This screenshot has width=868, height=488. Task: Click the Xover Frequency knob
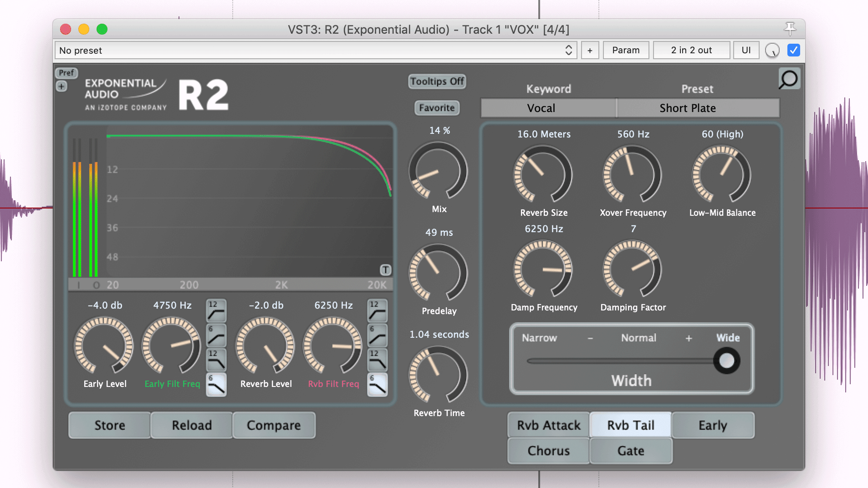tap(632, 174)
